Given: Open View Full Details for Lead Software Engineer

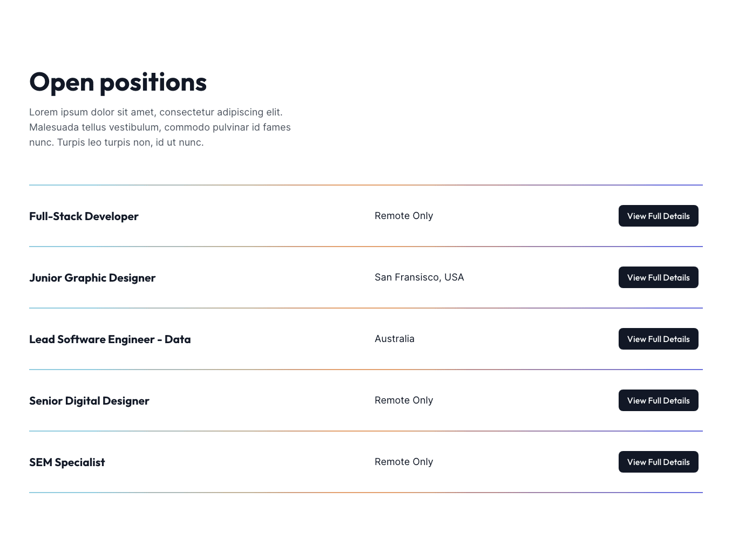Looking at the screenshot, I should tap(658, 339).
